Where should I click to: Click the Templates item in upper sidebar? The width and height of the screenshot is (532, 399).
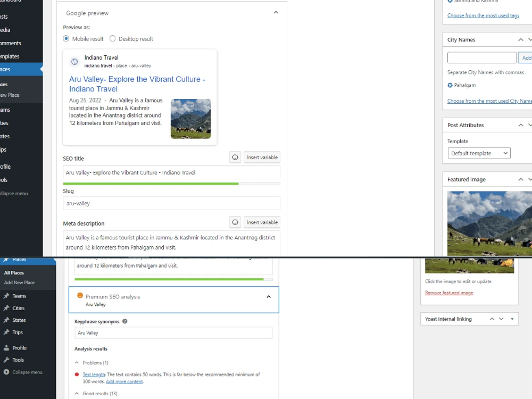pyautogui.click(x=10, y=57)
